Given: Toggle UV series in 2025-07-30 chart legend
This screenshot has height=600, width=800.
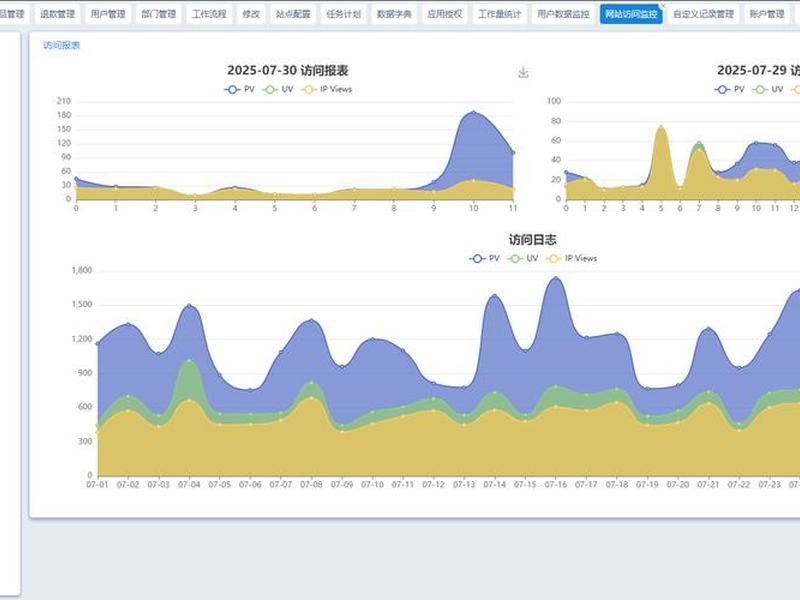Looking at the screenshot, I should (278, 89).
